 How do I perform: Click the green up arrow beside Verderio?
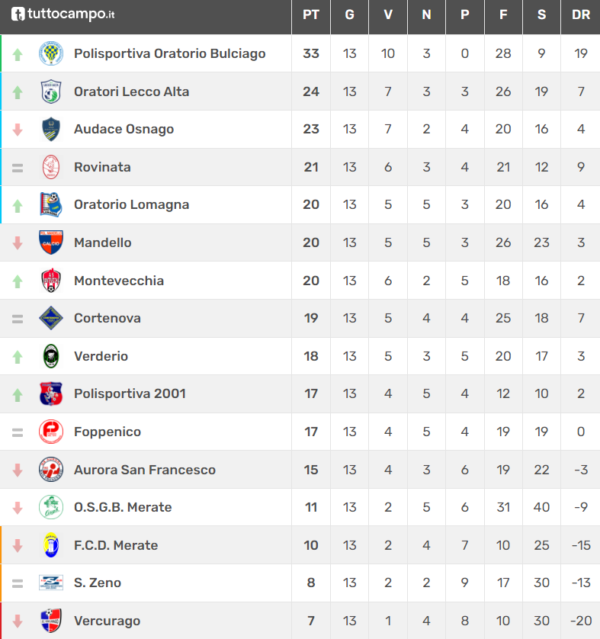[17, 357]
